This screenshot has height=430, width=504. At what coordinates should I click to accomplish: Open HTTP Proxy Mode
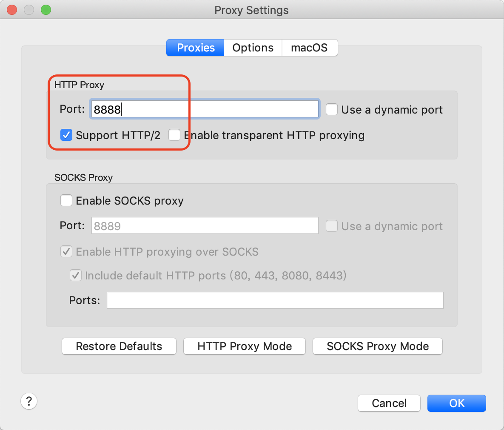[244, 346]
